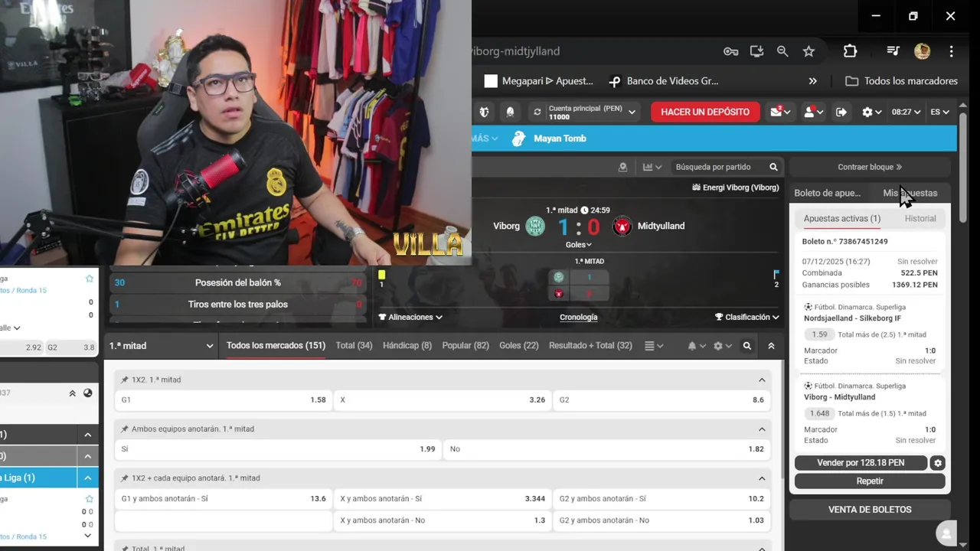
Task: Select the Historial tab
Action: point(920,218)
